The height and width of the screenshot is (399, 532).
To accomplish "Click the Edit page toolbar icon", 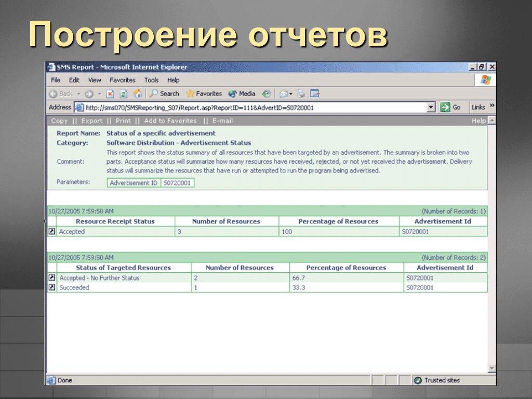I will pos(315,94).
